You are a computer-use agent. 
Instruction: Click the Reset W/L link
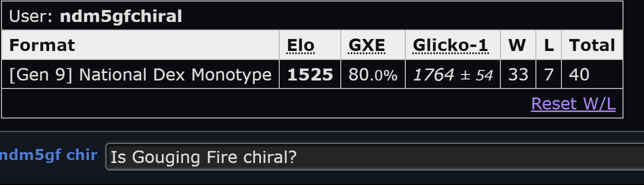573,103
